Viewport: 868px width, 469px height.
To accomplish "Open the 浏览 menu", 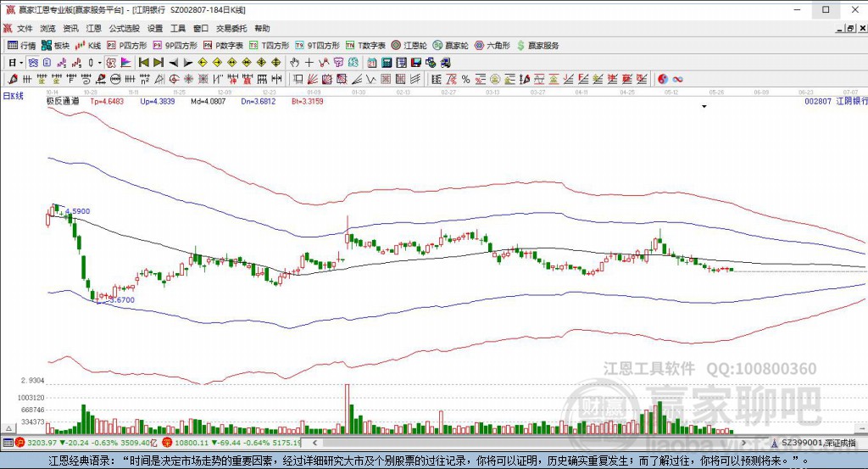I will [x=47, y=28].
